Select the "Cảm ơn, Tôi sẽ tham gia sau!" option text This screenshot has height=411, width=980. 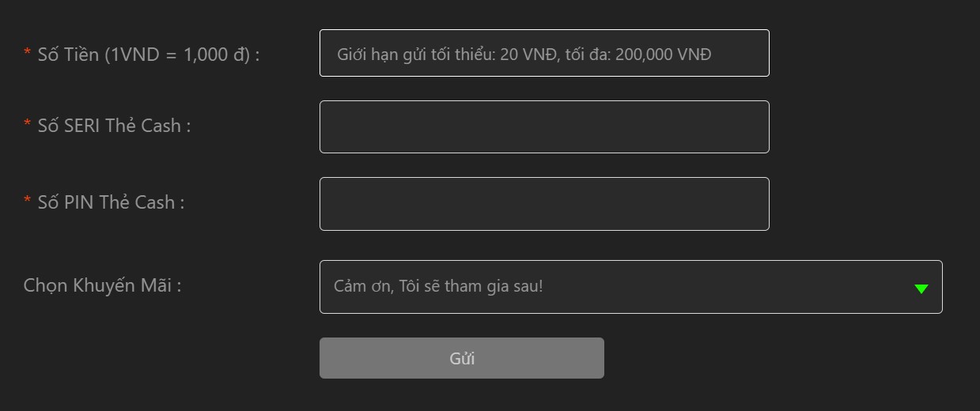(x=438, y=286)
